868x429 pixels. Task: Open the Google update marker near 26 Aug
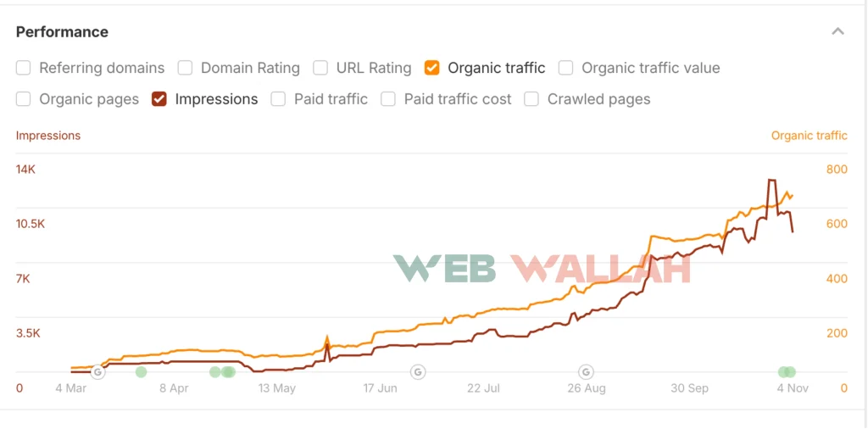(586, 371)
